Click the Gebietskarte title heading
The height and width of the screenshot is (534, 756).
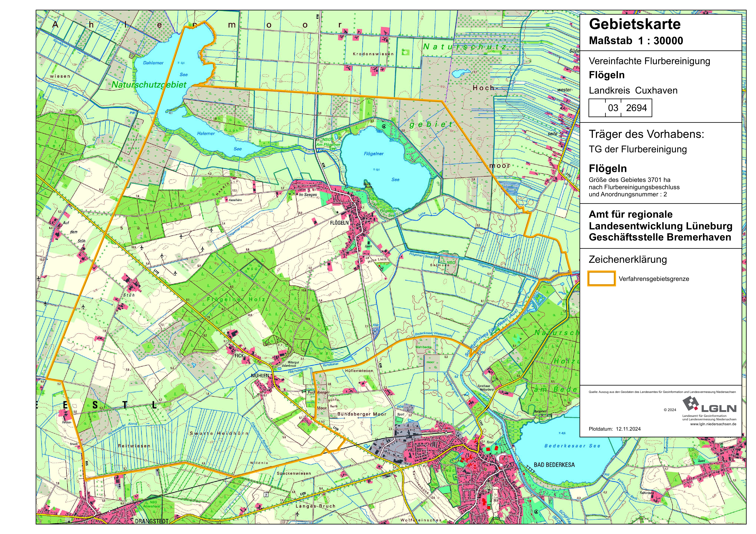634,24
